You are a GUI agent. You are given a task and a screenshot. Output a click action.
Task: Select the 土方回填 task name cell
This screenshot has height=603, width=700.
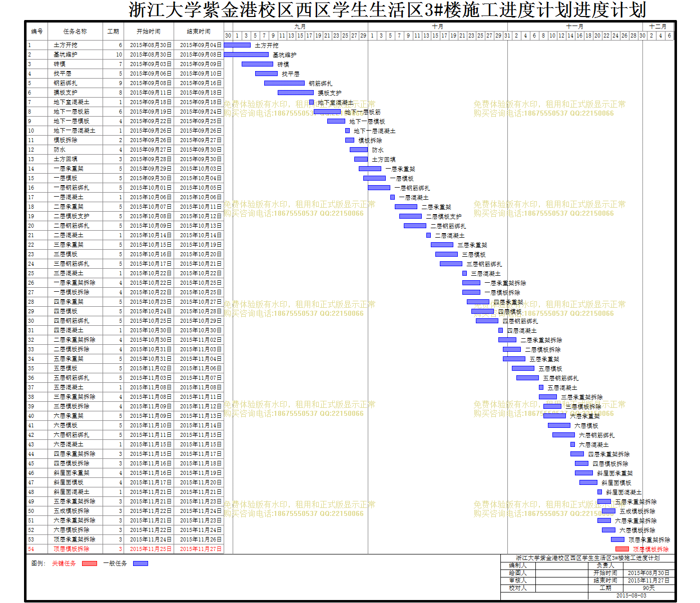tap(75, 159)
